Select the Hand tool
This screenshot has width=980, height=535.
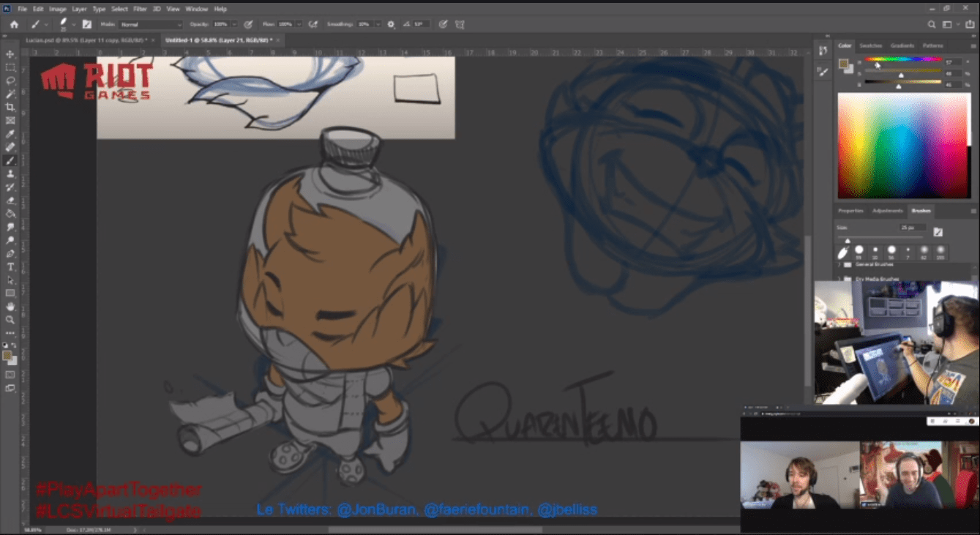point(10,306)
